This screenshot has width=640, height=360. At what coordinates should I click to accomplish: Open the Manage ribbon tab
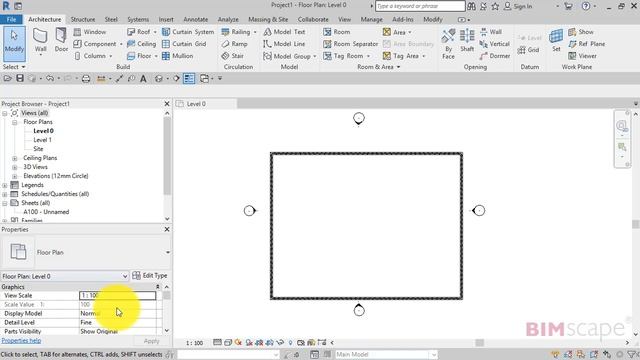pyautogui.click(x=371, y=19)
